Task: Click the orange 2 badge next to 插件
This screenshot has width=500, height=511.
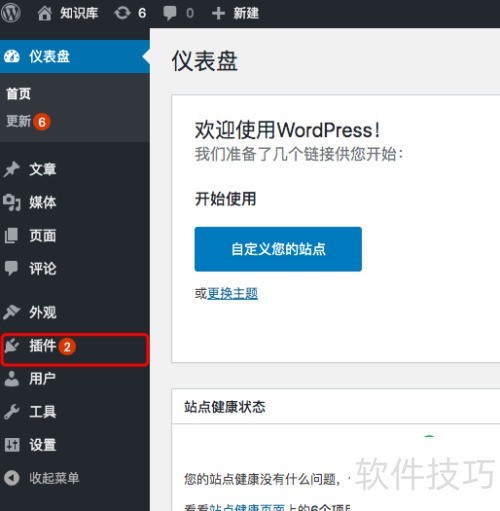Action: 67,347
